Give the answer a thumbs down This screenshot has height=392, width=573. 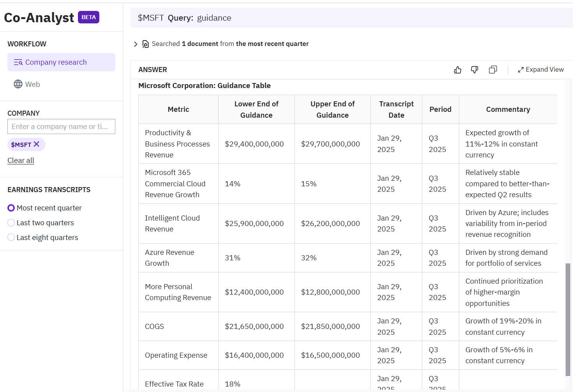click(x=474, y=69)
